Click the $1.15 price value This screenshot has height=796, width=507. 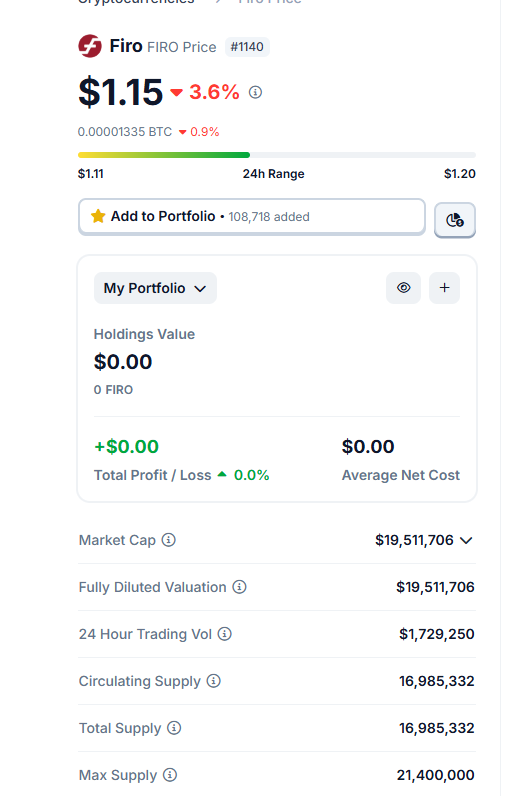120,92
